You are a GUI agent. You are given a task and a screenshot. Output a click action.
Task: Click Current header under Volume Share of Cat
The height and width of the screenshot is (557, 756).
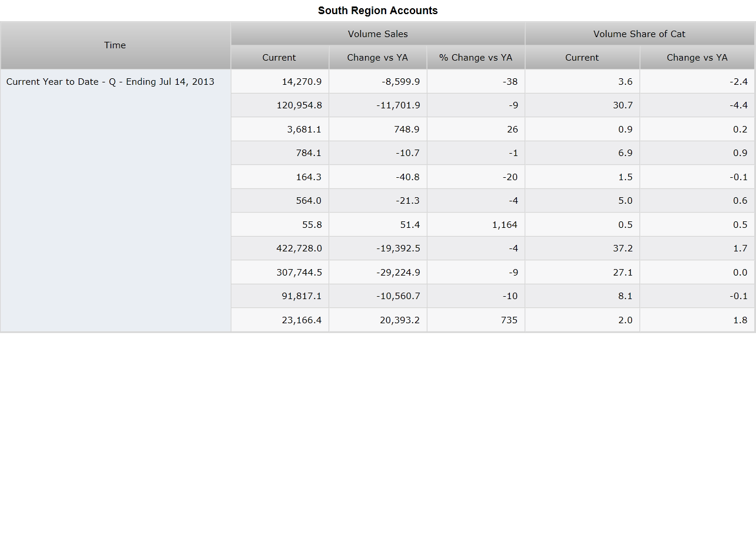pyautogui.click(x=582, y=58)
